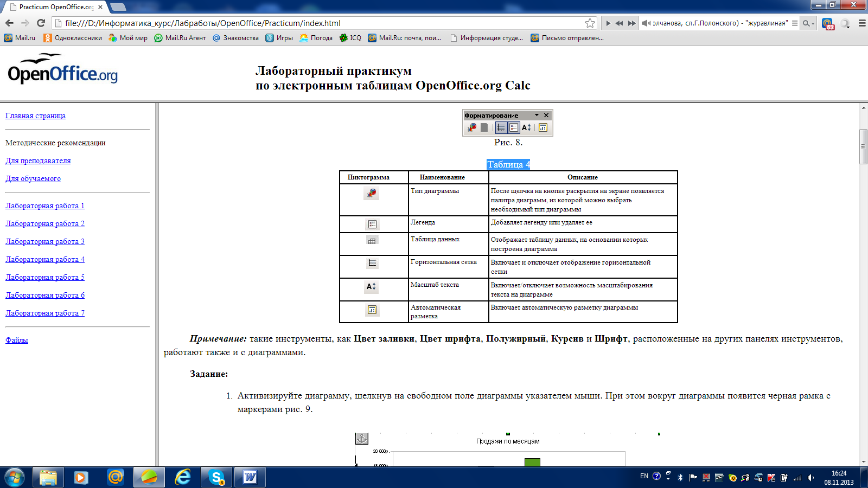Click the scrollbar down arrow
The height and width of the screenshot is (488, 868).
(x=863, y=462)
